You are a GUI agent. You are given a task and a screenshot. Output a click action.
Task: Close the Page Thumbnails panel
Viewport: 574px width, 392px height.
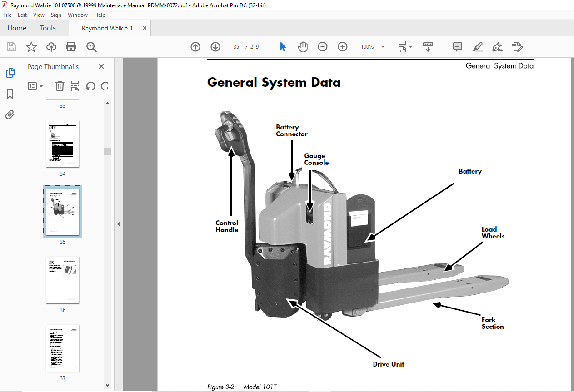[x=101, y=66]
